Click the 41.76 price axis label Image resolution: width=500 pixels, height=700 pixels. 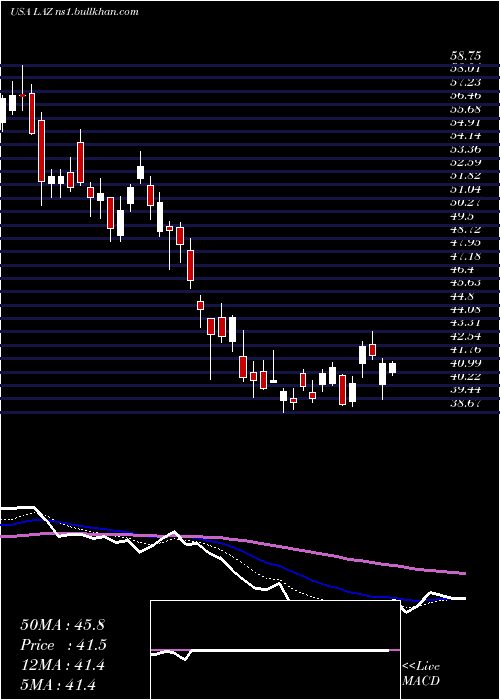[x=465, y=350]
